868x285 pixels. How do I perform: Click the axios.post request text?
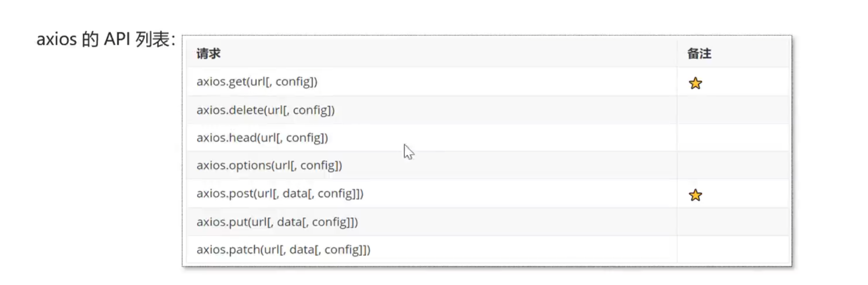tap(280, 193)
